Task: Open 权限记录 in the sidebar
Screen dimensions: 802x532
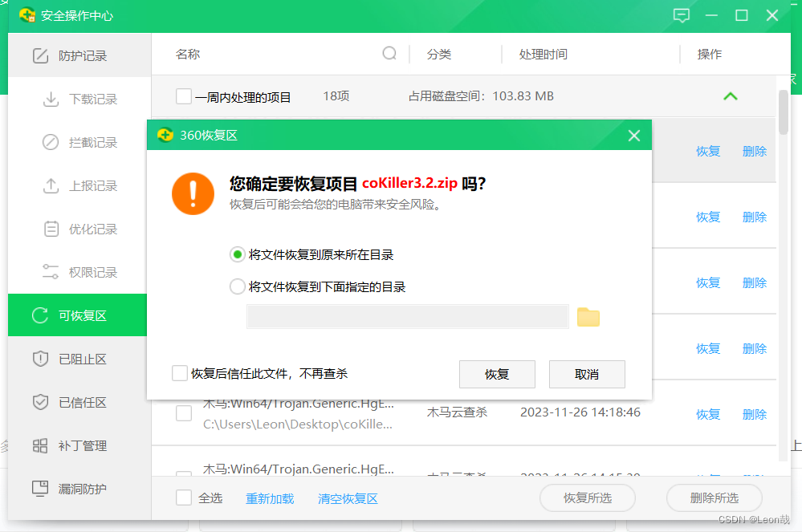Action: coord(79,272)
